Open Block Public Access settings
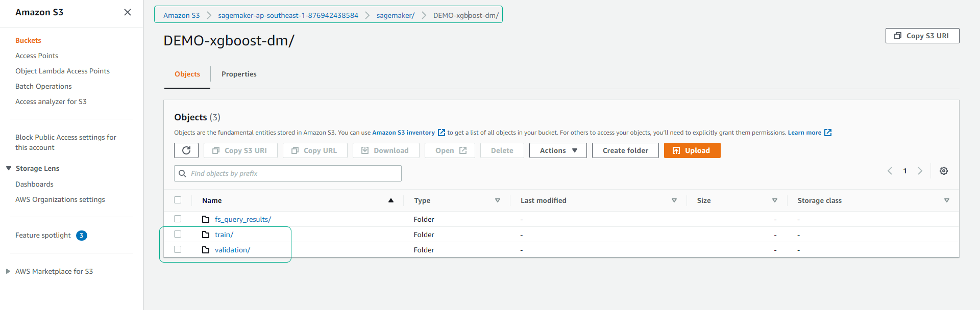 pyautogui.click(x=66, y=142)
